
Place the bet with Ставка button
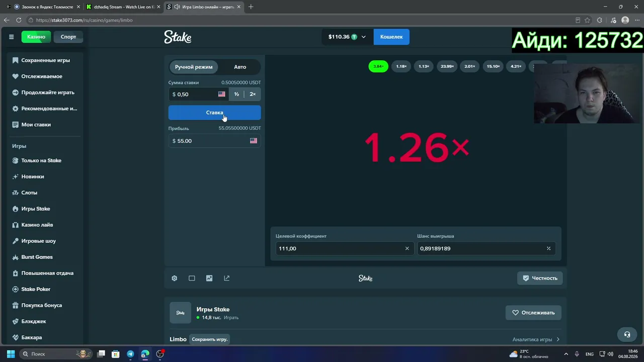215,113
